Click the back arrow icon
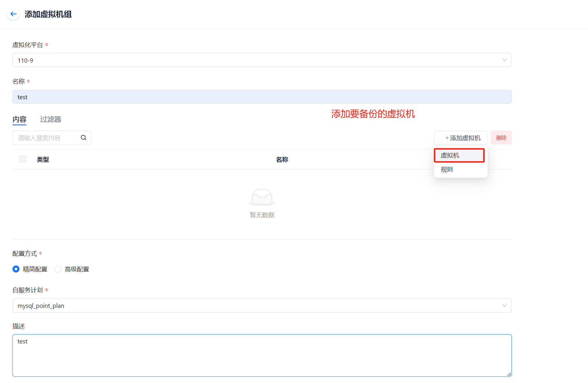 pyautogui.click(x=13, y=14)
